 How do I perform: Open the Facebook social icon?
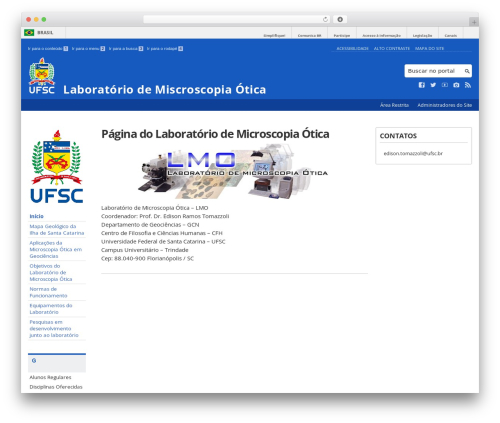pyautogui.click(x=422, y=85)
